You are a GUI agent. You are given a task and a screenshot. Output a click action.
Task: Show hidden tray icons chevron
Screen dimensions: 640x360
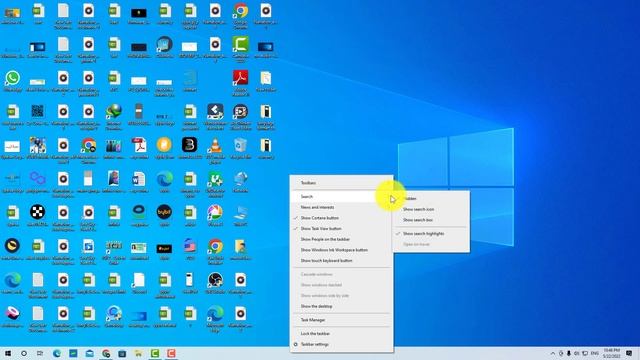coord(553,353)
